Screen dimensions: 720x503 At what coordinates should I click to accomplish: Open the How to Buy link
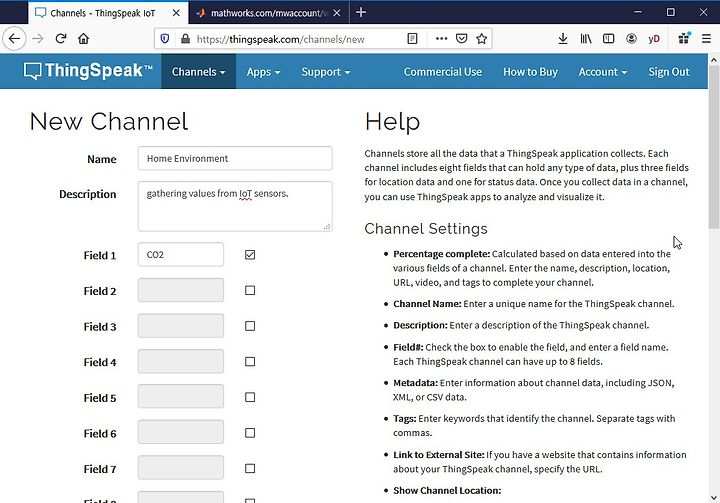pos(530,72)
